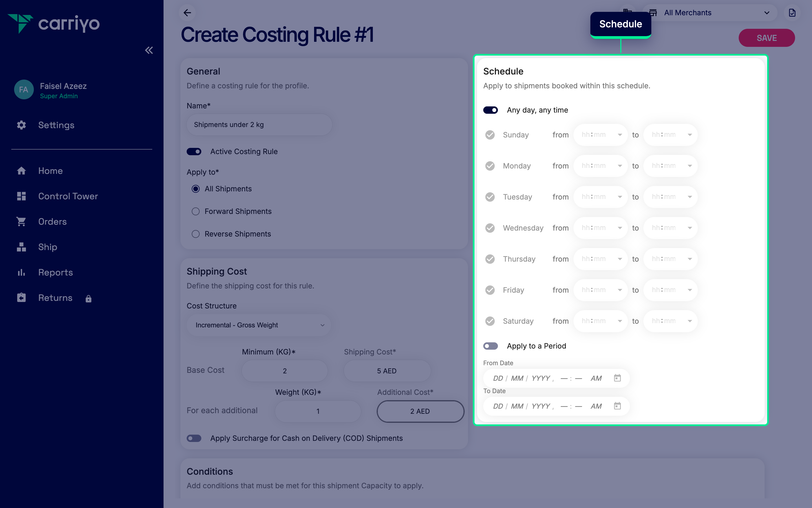The width and height of the screenshot is (812, 508).
Task: Toggle the Sunday checkbox
Action: pyautogui.click(x=490, y=135)
